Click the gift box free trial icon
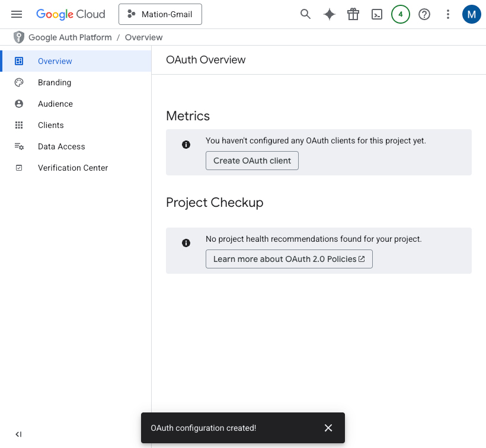 353,14
